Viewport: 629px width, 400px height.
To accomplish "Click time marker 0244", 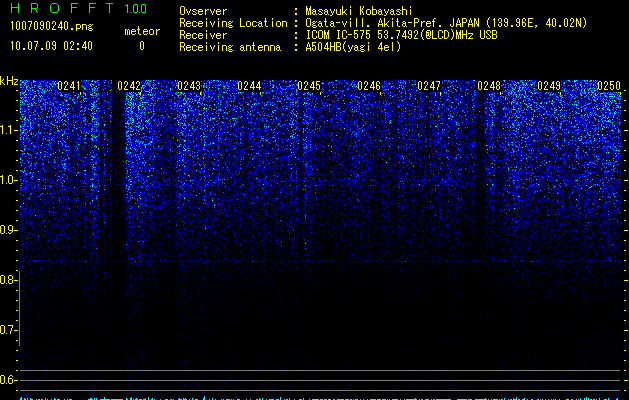I will (249, 86).
